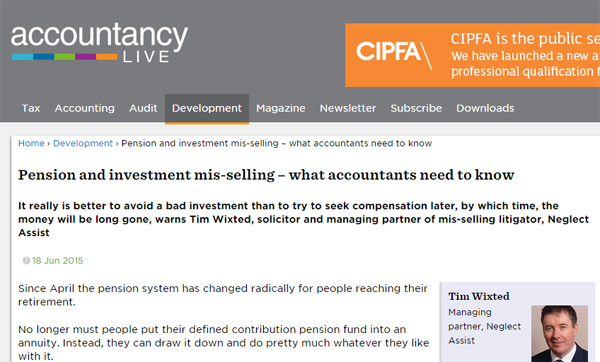Open the Accounting section
The height and width of the screenshot is (362, 600).
tap(85, 108)
